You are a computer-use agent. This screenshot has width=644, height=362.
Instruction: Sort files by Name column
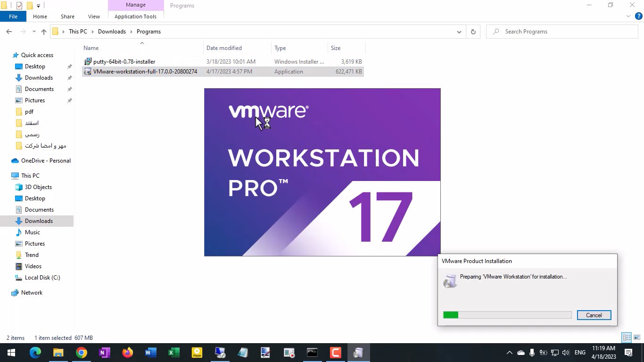coord(142,48)
